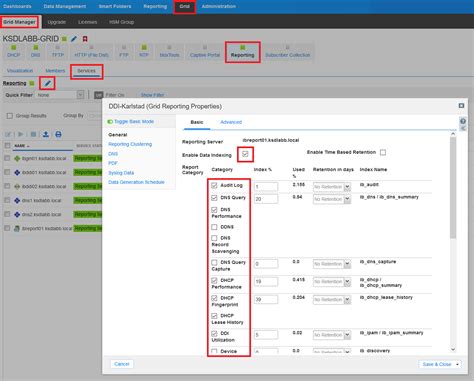Screen dimensions: 474x381
Task: Click the red bookmark icon beside KSDLABB-GRID
Action: (x=85, y=39)
